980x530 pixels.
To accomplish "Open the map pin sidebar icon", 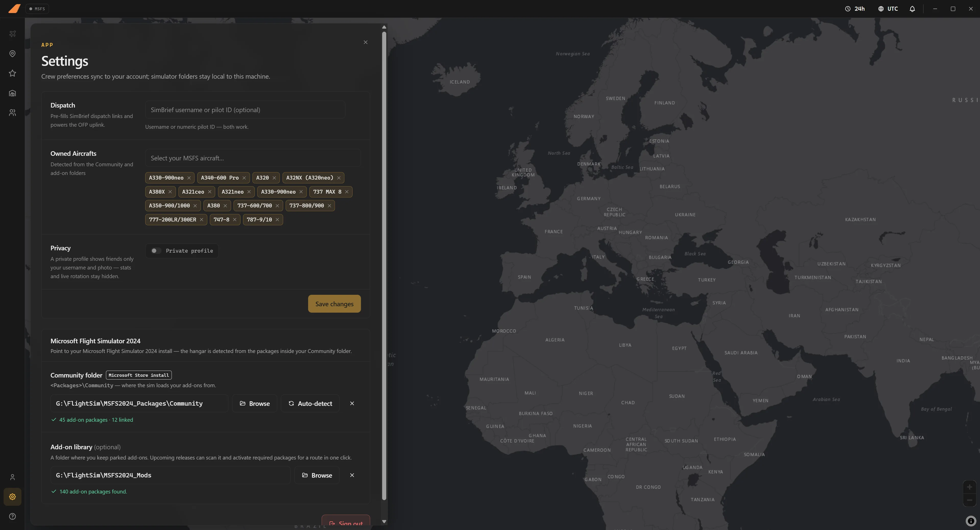I will [12, 54].
